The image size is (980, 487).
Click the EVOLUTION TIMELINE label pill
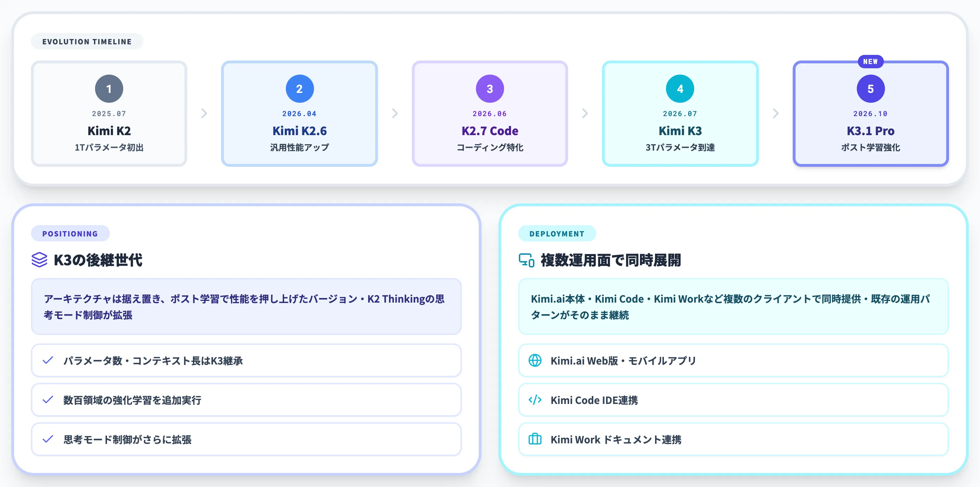(x=87, y=42)
